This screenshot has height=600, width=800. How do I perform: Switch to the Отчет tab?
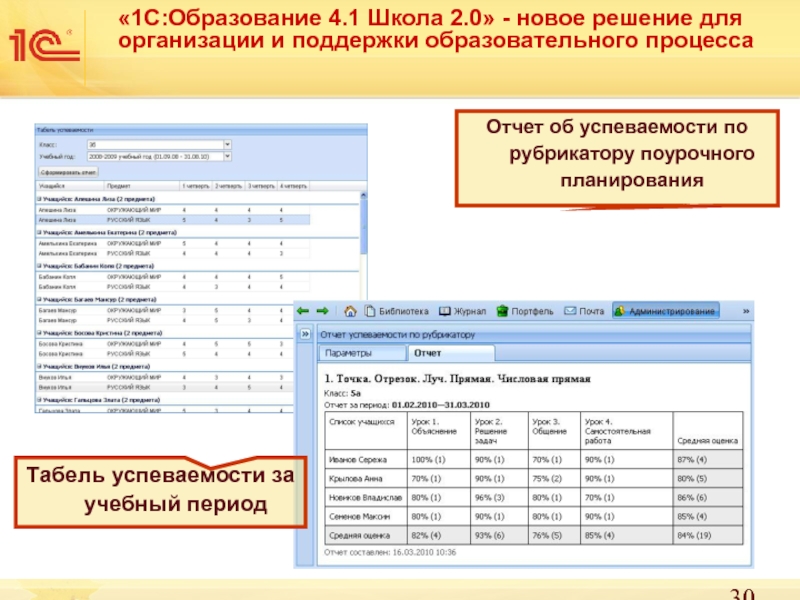pos(451,353)
